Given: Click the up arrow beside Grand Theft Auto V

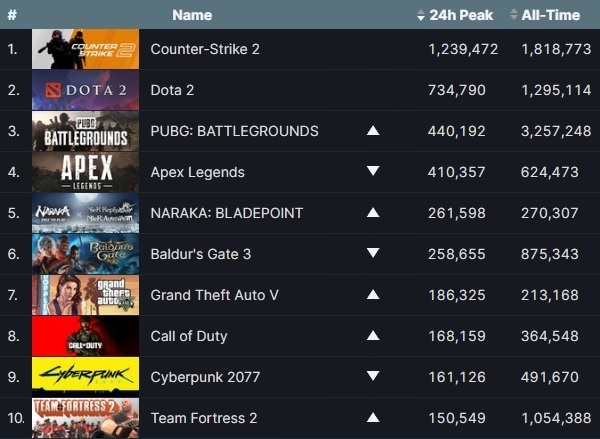Looking at the screenshot, I should tap(373, 295).
